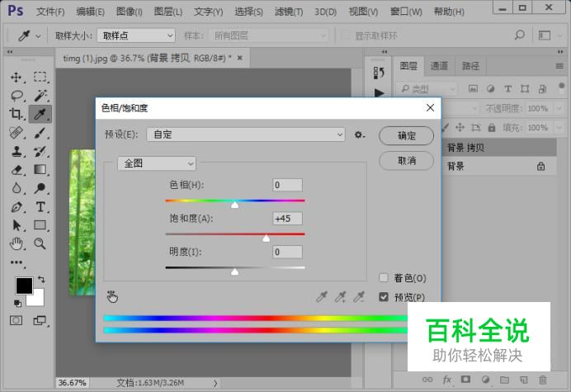Open the 文件(F) menu
571x392 pixels.
coord(50,12)
